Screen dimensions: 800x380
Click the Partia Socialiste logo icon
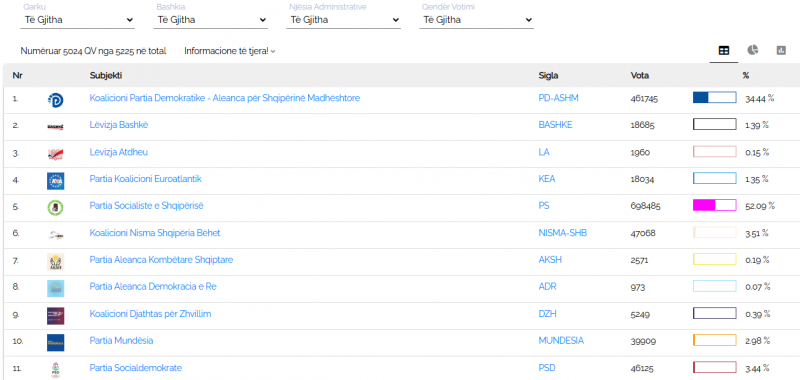point(55,208)
